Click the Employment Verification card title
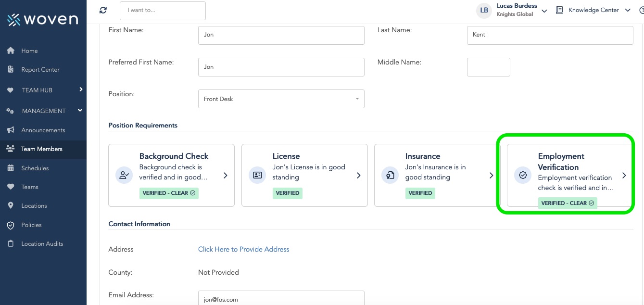This screenshot has height=305, width=644. point(561,162)
